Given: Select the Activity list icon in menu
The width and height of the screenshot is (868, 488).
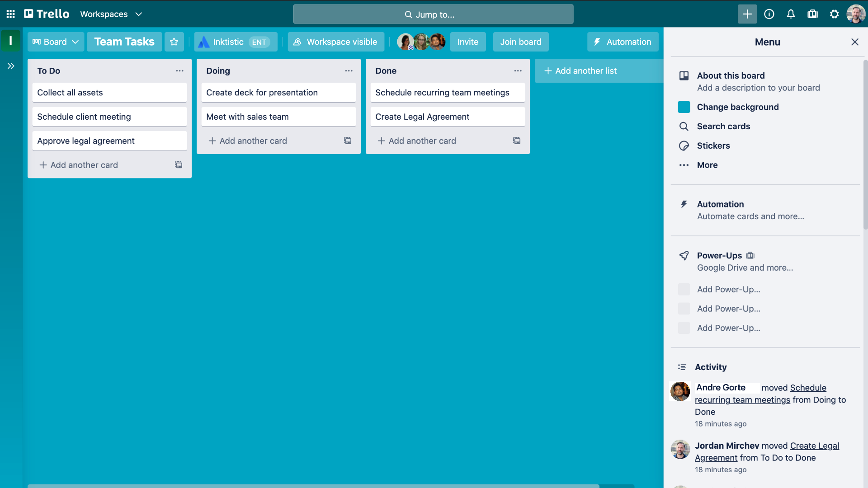Looking at the screenshot, I should tap(683, 367).
